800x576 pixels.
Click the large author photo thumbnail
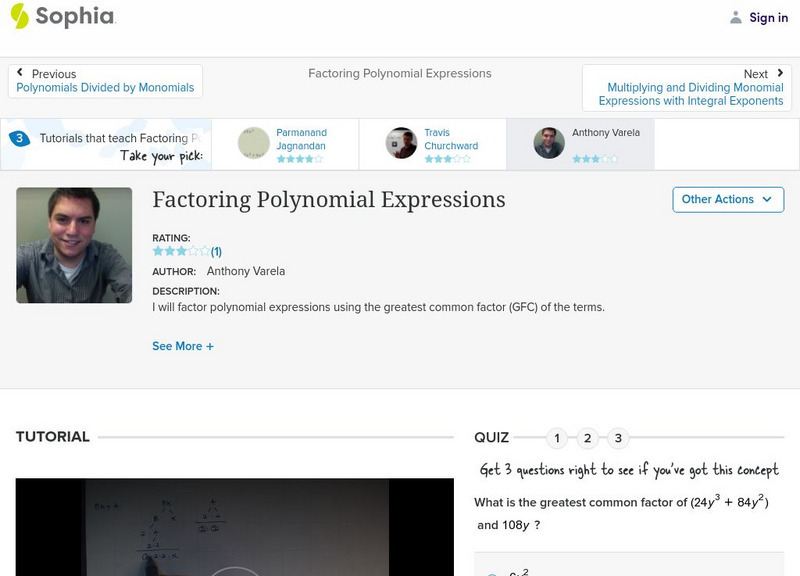(74, 245)
